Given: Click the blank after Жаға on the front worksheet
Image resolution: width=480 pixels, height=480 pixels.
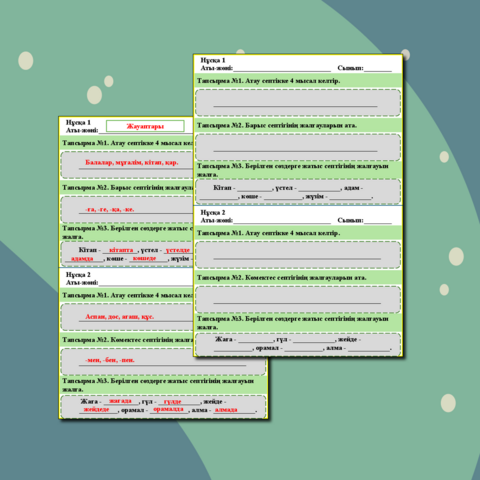Looking at the screenshot, I should (256, 342).
